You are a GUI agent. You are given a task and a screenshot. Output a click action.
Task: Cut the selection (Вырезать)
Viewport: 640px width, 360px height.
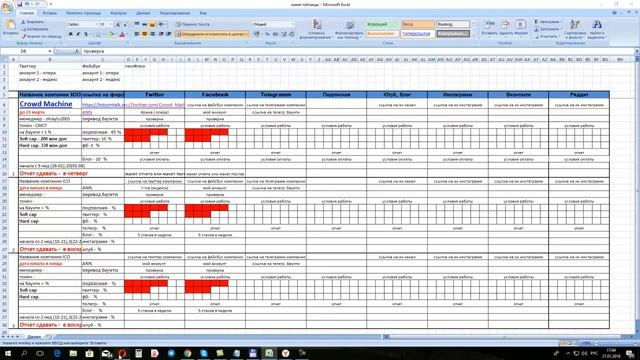(x=33, y=22)
